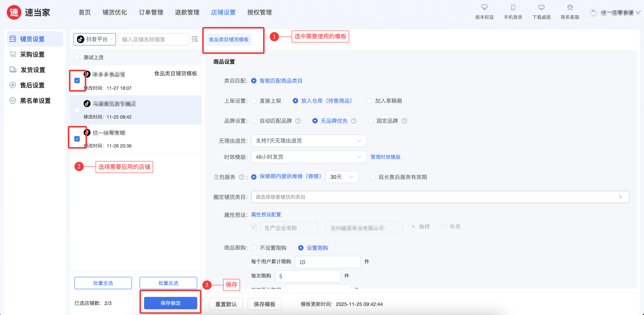This screenshot has width=644, height=315.
Task: Select 不设置限购 radio button
Action: tap(254, 248)
